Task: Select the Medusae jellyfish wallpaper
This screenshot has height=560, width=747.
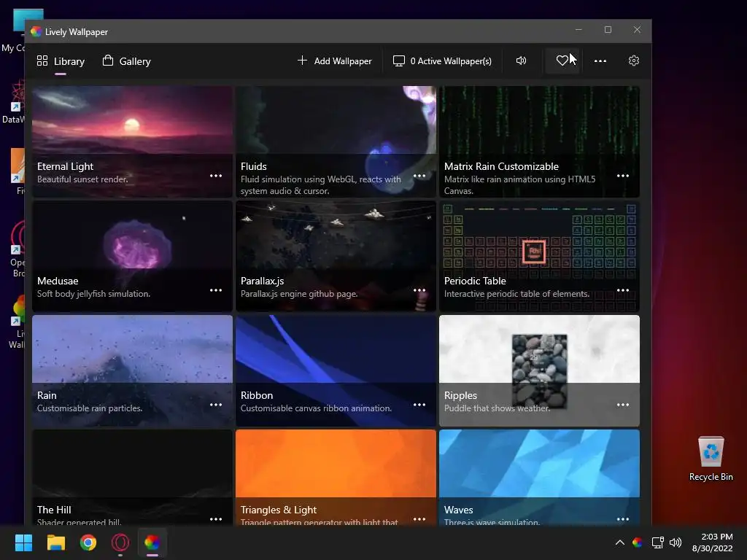Action: tap(133, 256)
